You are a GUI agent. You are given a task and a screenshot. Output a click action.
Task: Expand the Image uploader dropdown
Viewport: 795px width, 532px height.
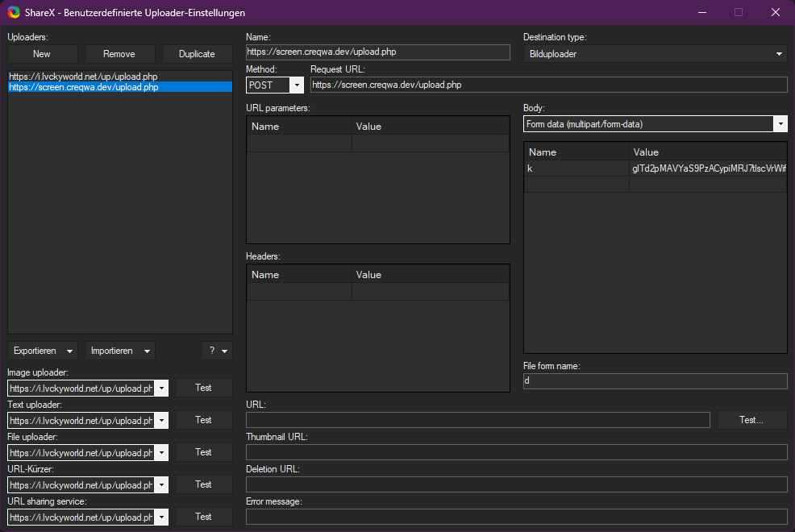coord(161,389)
